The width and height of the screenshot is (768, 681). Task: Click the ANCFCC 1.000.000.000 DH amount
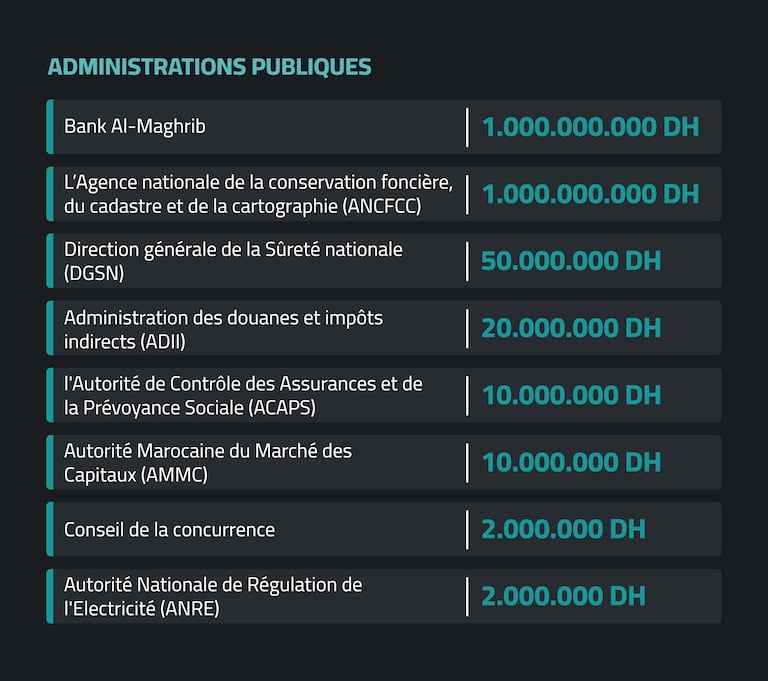click(x=590, y=194)
